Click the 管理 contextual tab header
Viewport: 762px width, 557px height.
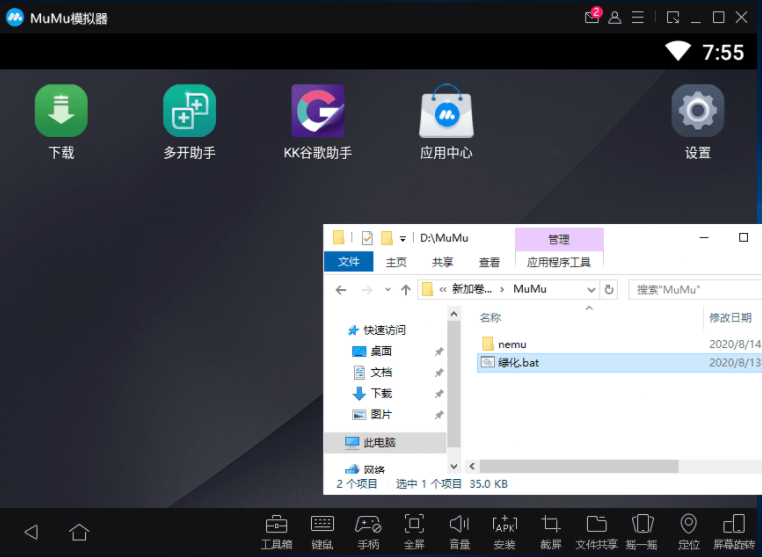(x=559, y=239)
